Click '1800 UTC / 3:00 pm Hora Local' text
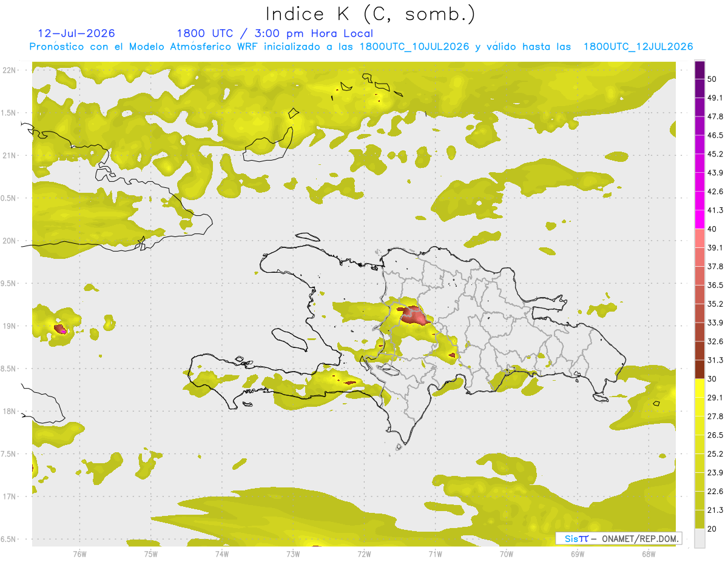 tap(275, 33)
